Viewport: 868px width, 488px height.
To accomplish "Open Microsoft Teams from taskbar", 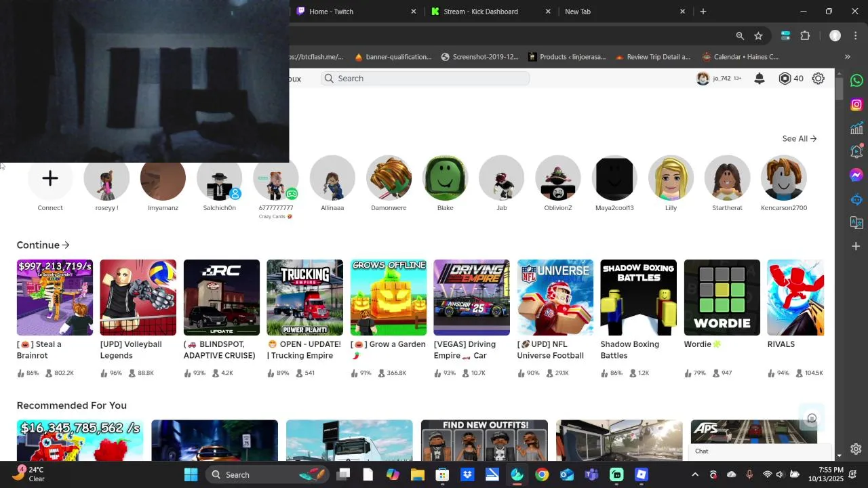I will 591,474.
